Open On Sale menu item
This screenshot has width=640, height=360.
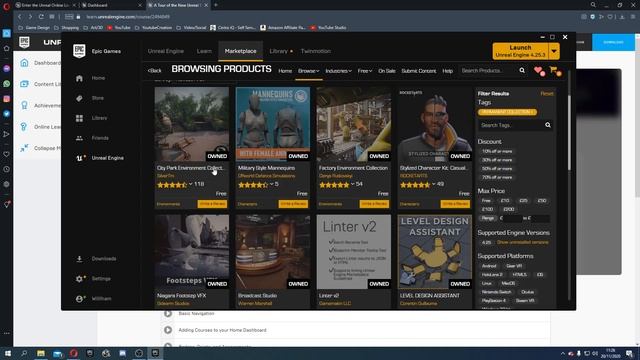[x=387, y=71]
